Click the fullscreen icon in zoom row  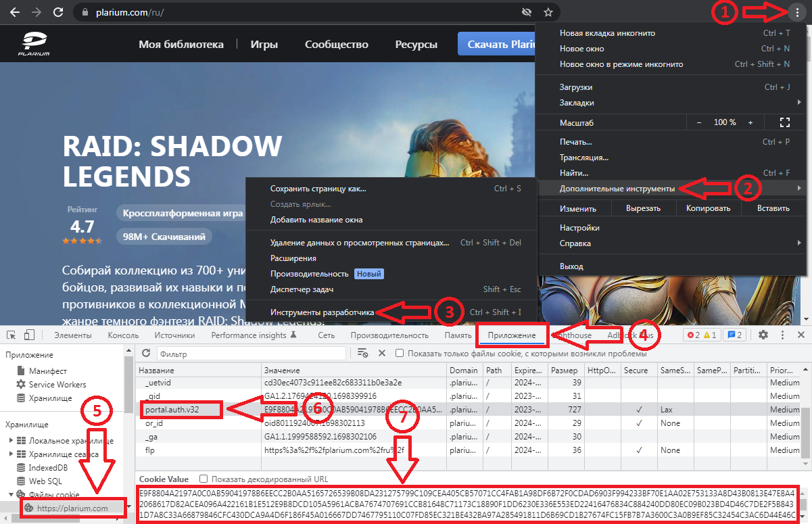[x=784, y=122]
